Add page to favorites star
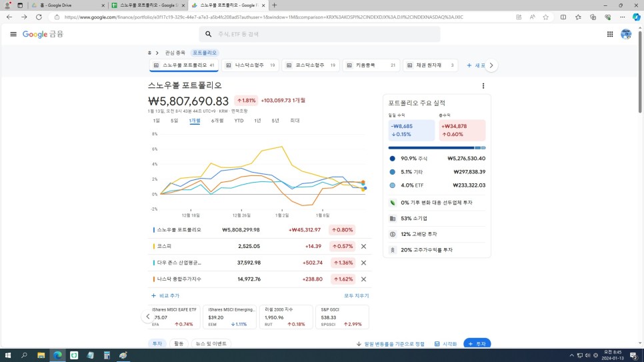Image resolution: width=644 pixels, height=362 pixels. (x=545, y=17)
